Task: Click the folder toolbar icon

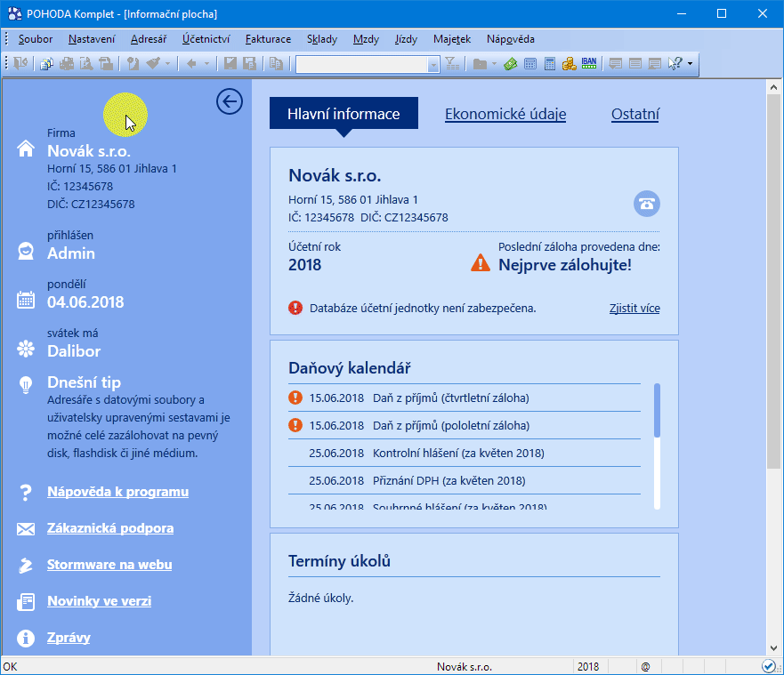Action: pos(480,63)
